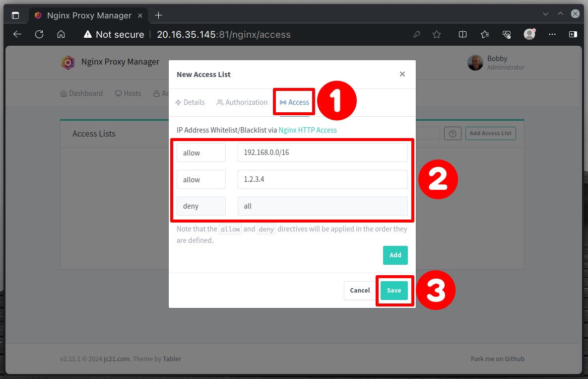Click the Save button
This screenshot has width=588, height=379.
(x=394, y=291)
